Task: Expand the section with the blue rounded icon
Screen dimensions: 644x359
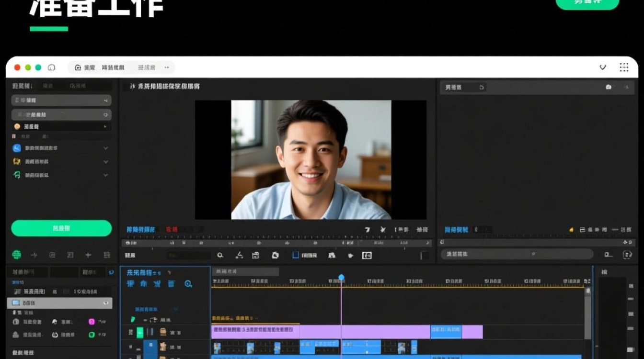Action: (61, 148)
